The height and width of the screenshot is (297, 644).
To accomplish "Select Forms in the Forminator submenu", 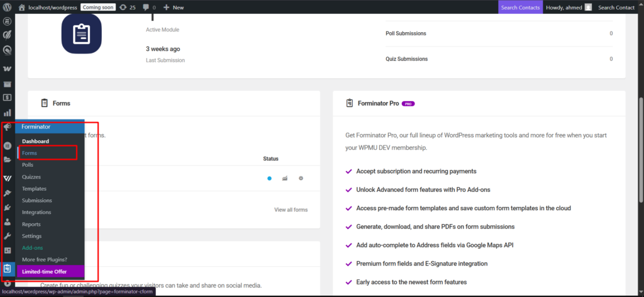I will coord(30,153).
